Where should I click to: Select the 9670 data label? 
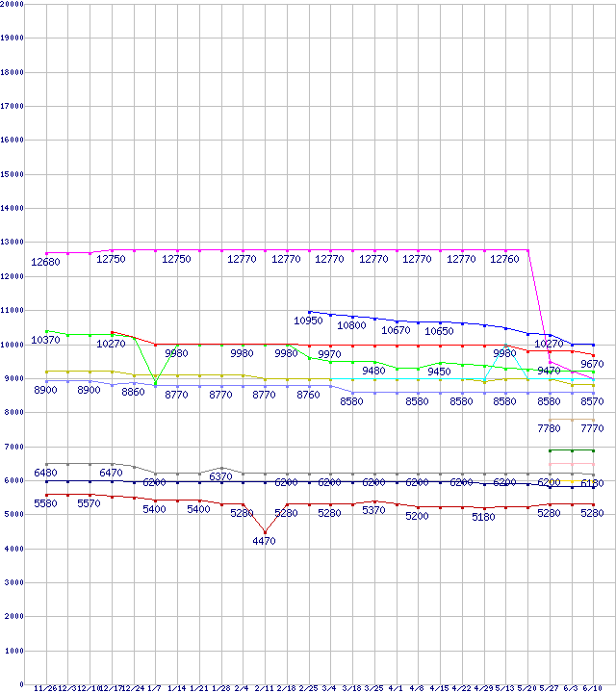pos(593,365)
